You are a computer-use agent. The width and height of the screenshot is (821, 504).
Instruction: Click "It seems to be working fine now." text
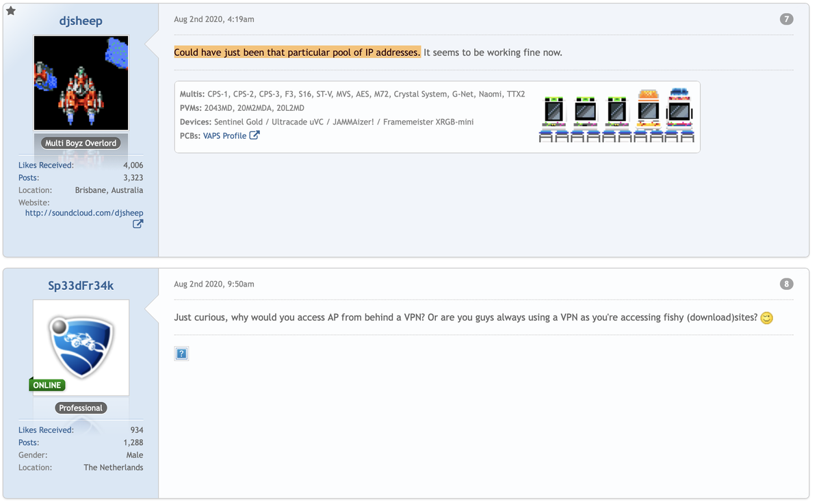click(x=493, y=53)
